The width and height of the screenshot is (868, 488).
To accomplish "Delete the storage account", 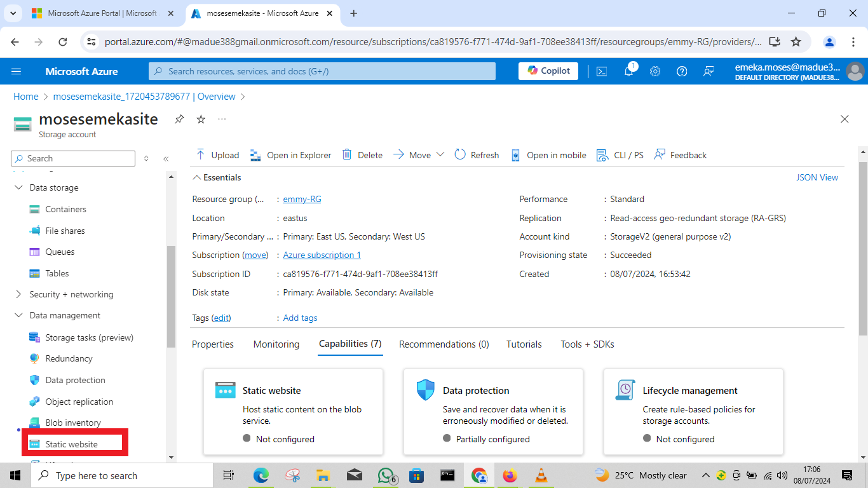I will coord(362,155).
